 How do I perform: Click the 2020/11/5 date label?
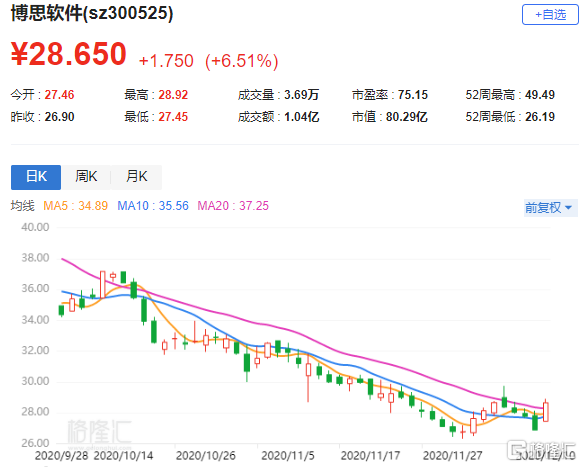288,455
